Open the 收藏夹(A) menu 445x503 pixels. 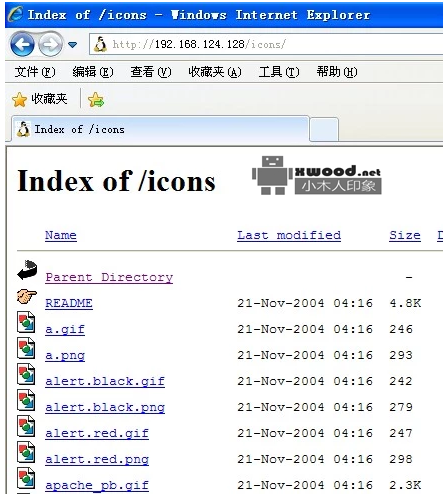click(x=215, y=72)
